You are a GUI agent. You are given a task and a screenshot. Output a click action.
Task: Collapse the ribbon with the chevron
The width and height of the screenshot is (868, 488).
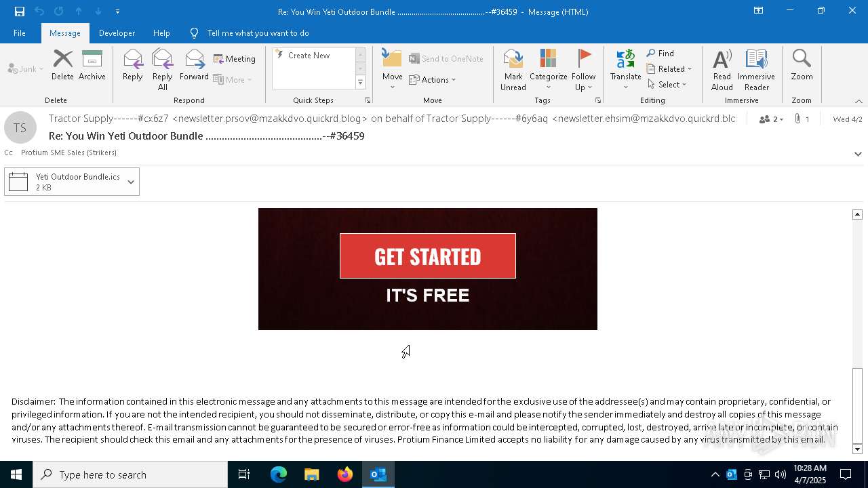coord(859,101)
